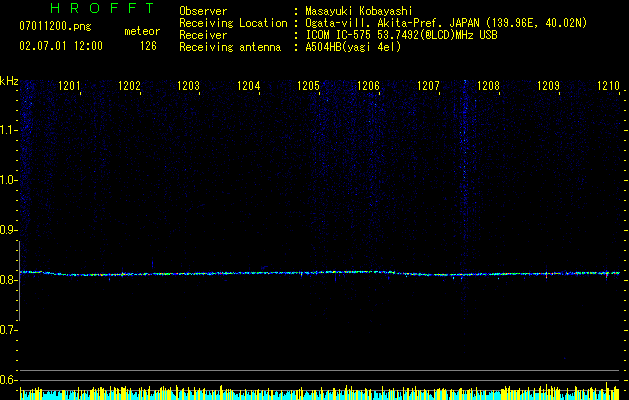The width and height of the screenshot is (629, 400).
Task: Click the Observer label
Action: (203, 11)
